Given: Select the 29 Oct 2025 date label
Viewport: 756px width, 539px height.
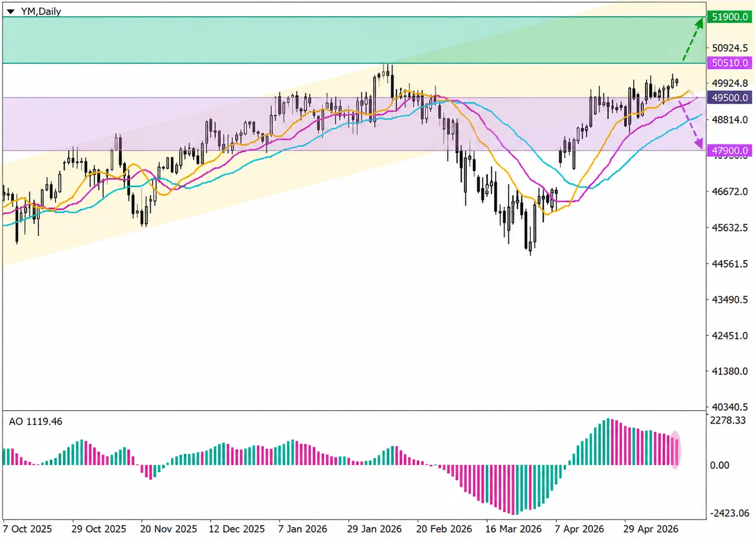Looking at the screenshot, I should (99, 529).
